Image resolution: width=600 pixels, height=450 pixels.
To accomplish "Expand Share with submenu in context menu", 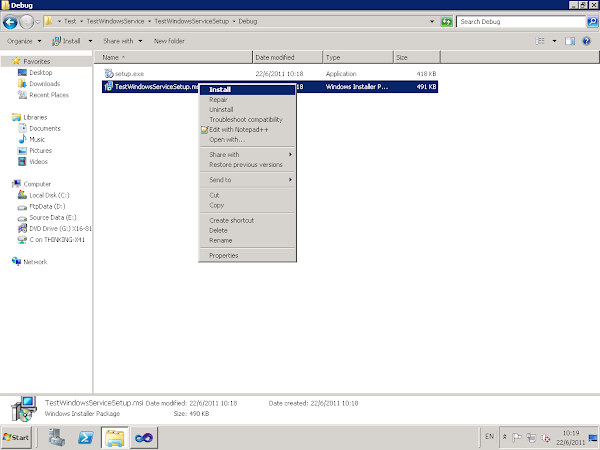I will (x=248, y=155).
